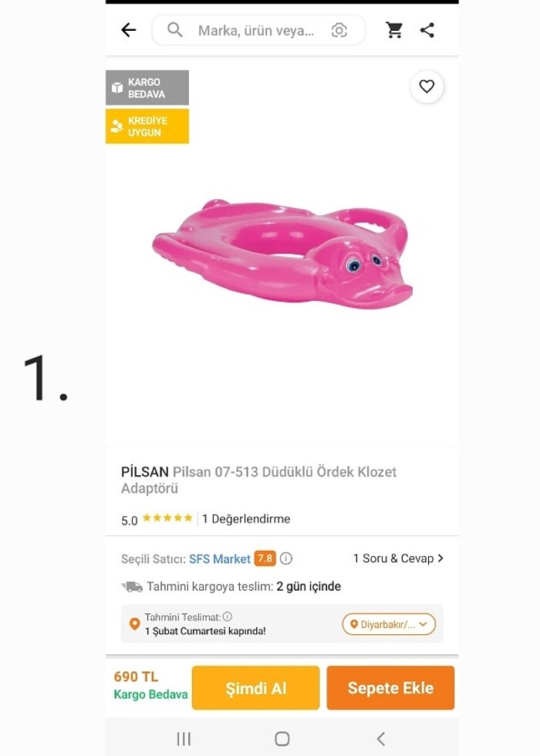View reviews via 1 Değerlendirme
The image size is (540, 756).
click(245, 518)
